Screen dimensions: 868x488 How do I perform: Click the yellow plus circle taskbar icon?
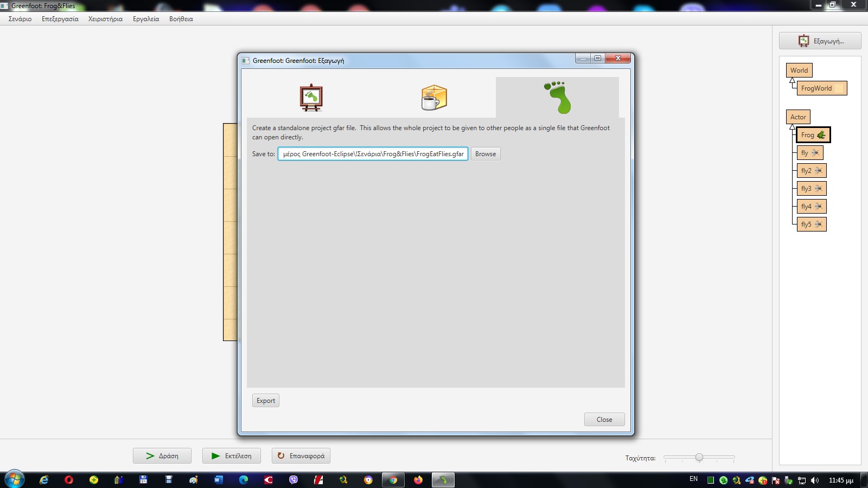click(94, 480)
